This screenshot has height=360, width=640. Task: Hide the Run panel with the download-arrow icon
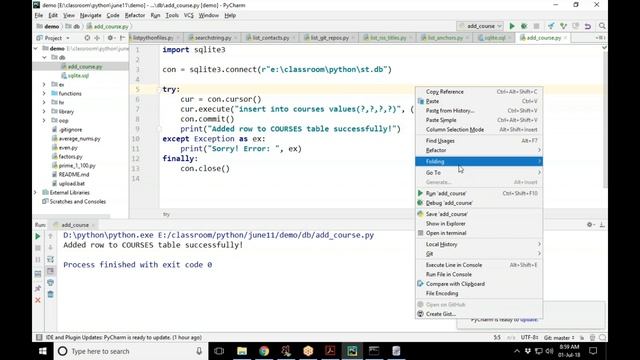point(602,224)
